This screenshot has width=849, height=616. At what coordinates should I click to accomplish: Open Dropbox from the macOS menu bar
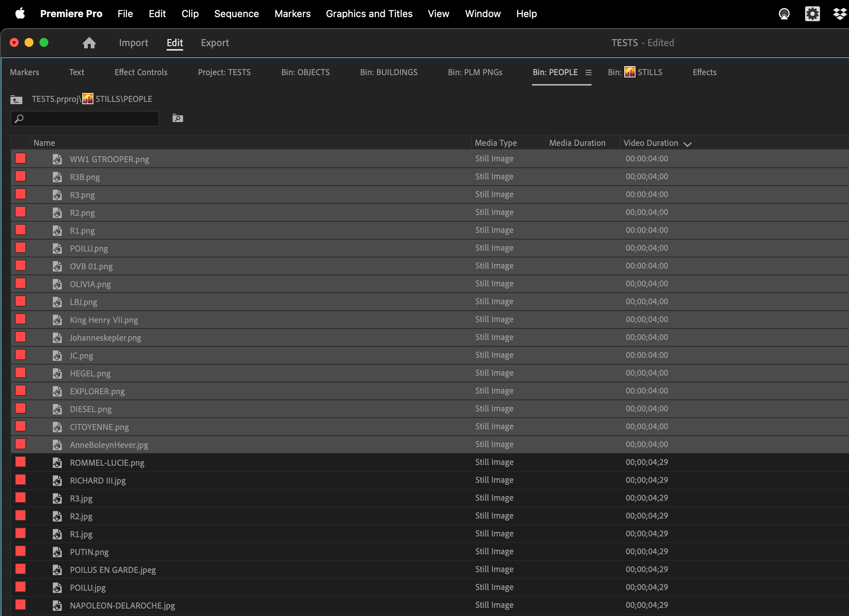(840, 14)
